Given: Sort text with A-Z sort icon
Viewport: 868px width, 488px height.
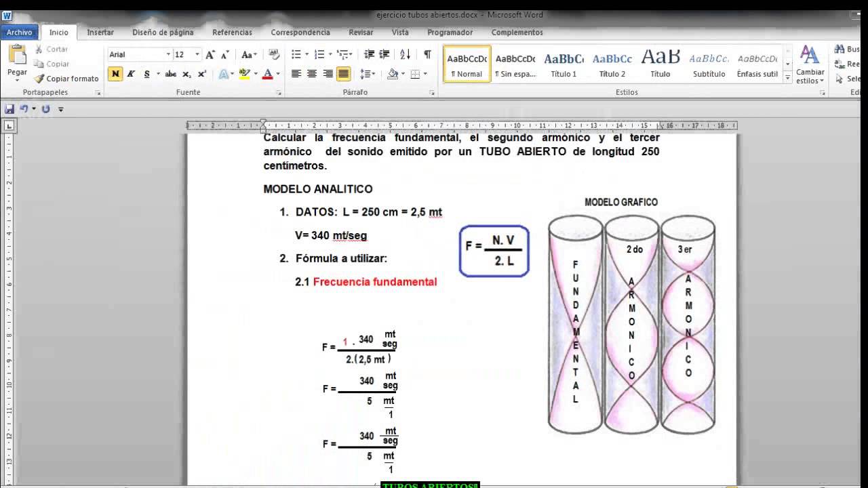Looking at the screenshot, I should click(406, 54).
